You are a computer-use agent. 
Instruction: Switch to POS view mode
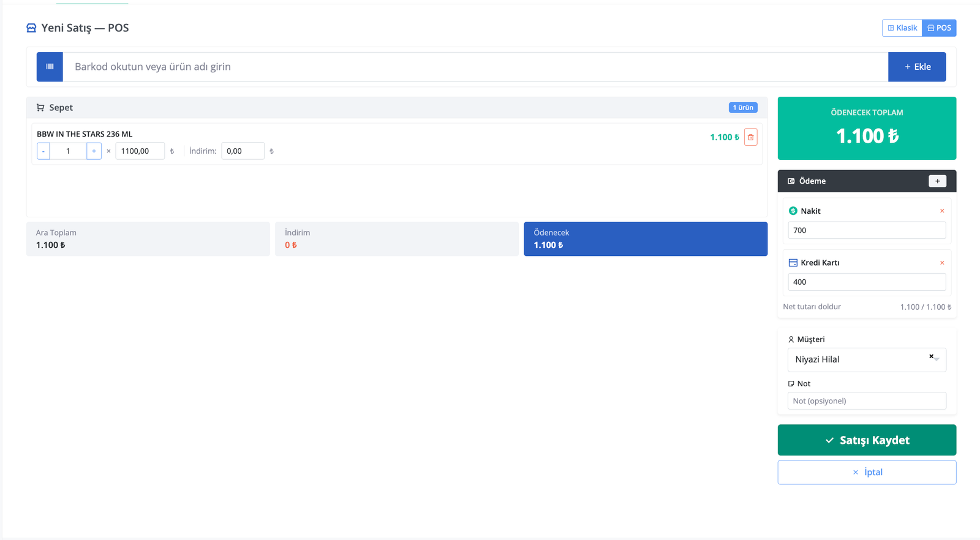(x=939, y=28)
